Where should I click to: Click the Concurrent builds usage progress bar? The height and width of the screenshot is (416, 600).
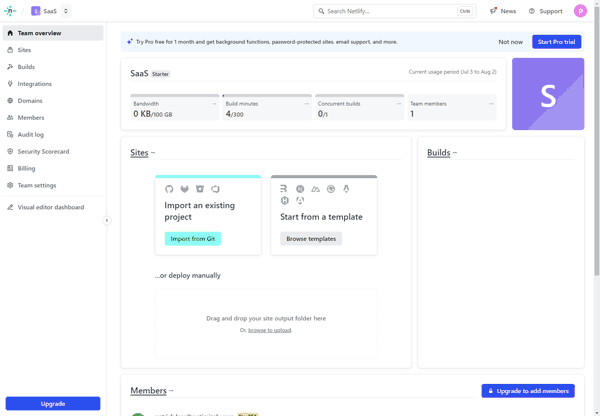coord(359,96)
